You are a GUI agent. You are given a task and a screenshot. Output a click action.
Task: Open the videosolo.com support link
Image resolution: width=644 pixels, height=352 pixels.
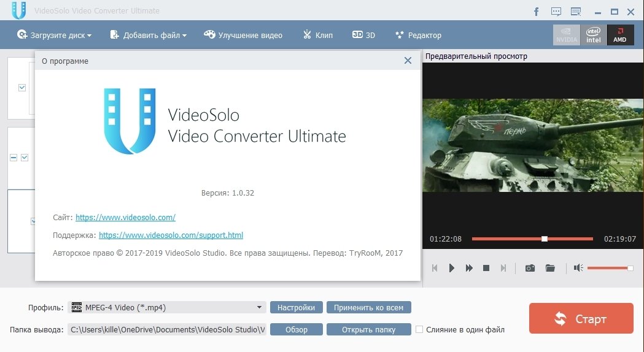tap(171, 235)
